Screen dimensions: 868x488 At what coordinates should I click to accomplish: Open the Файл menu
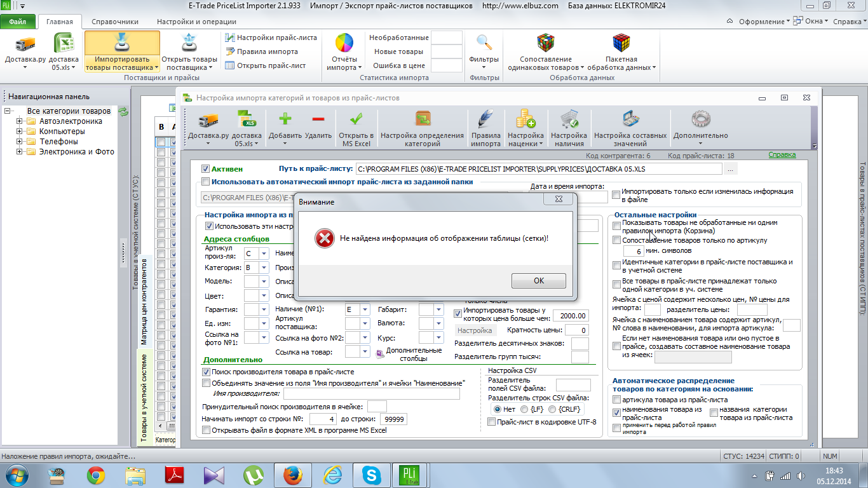tap(18, 21)
